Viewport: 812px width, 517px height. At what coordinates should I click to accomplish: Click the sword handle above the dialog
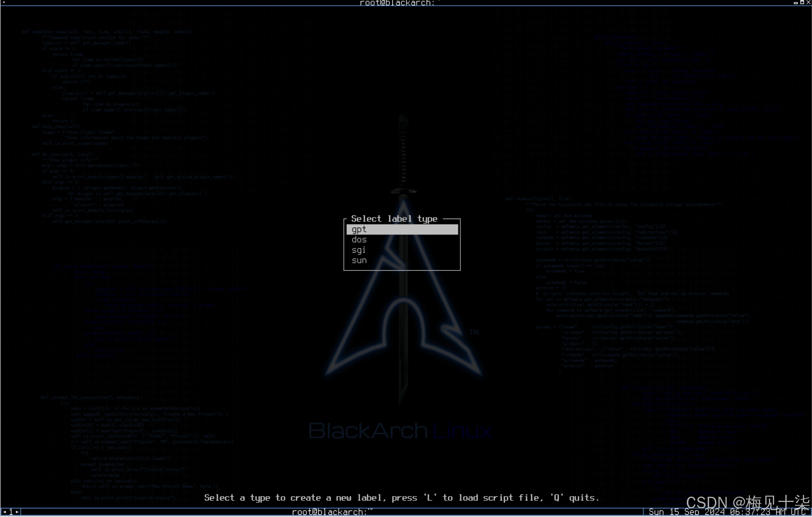pos(403,152)
